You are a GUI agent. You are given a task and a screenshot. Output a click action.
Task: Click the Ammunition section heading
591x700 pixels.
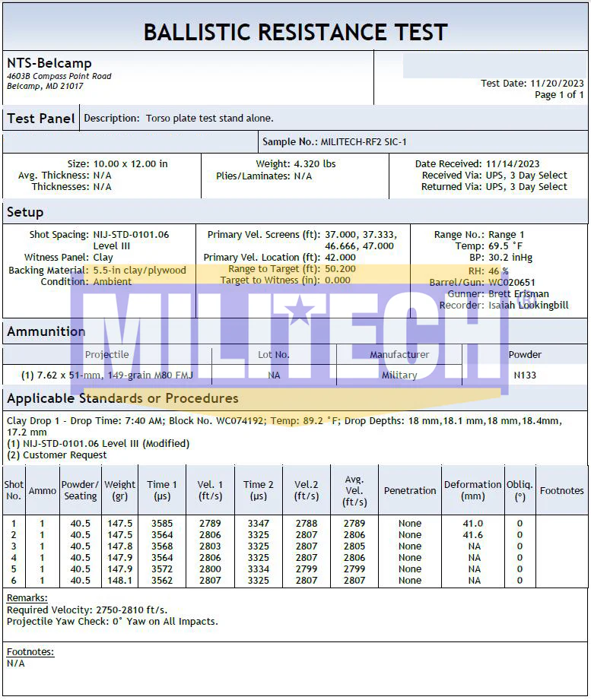click(46, 331)
